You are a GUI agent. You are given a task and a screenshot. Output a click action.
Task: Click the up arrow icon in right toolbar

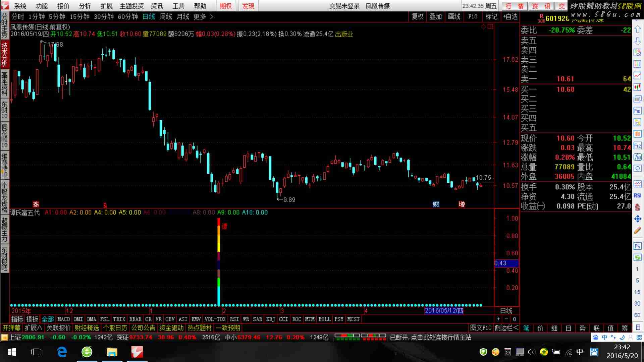click(x=637, y=29)
